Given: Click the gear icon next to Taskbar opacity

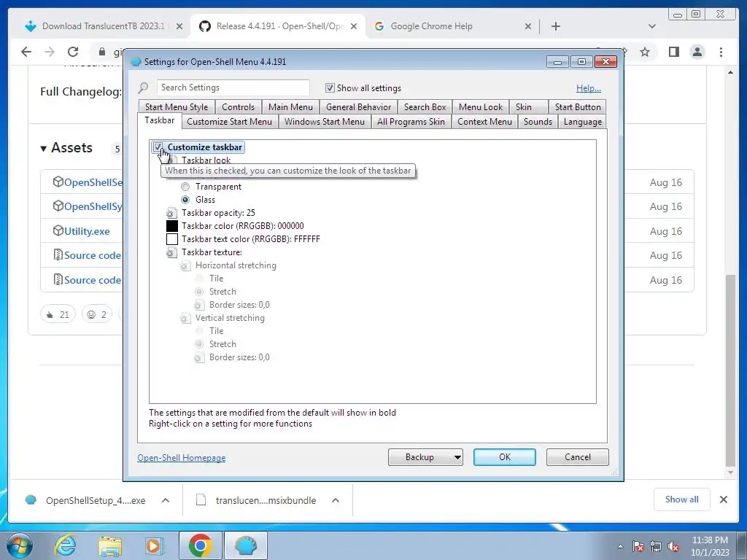Looking at the screenshot, I should (171, 213).
